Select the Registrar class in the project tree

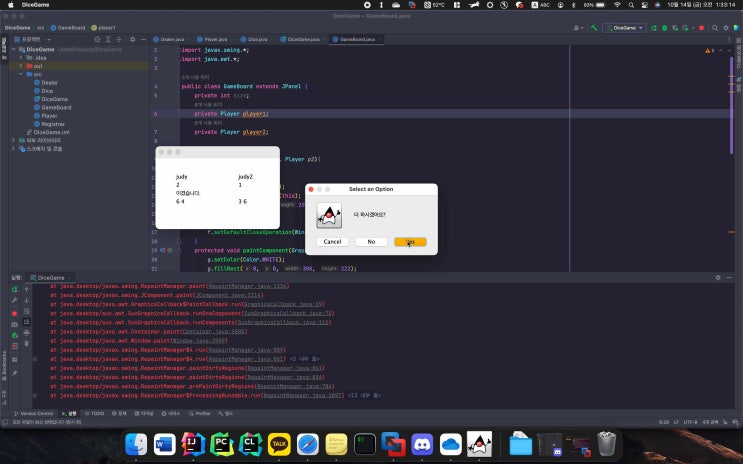pyautogui.click(x=55, y=123)
